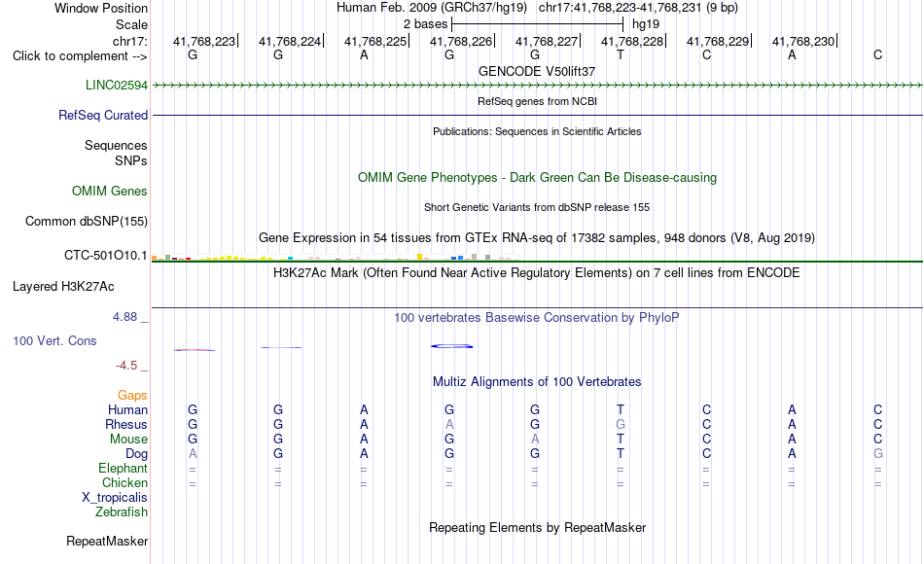Screen dimensions: 924x564
Task: Click the OMIM Gene Phenotypes green title
Action: click(x=538, y=177)
